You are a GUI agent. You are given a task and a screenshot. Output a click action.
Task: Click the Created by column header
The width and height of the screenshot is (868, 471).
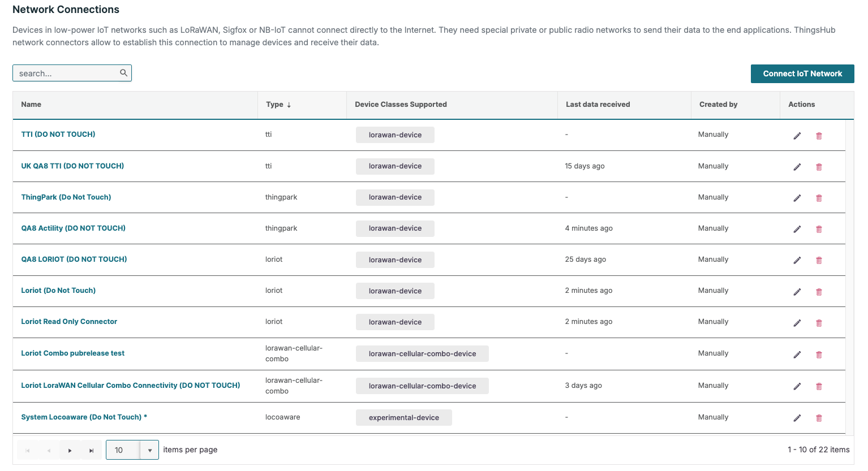coord(718,105)
